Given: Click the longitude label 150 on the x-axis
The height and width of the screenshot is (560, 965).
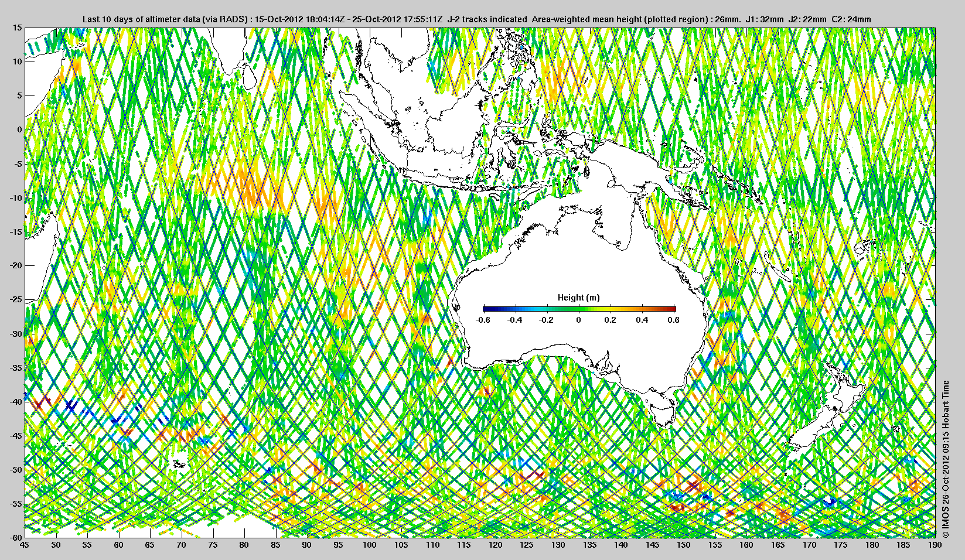Looking at the screenshot, I should (x=684, y=545).
